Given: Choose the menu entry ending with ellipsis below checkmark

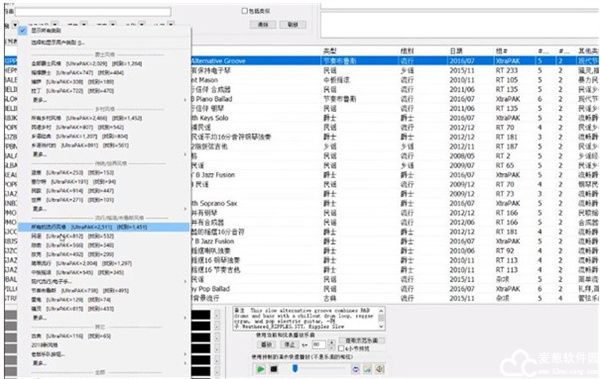Looking at the screenshot, I should (x=104, y=42).
